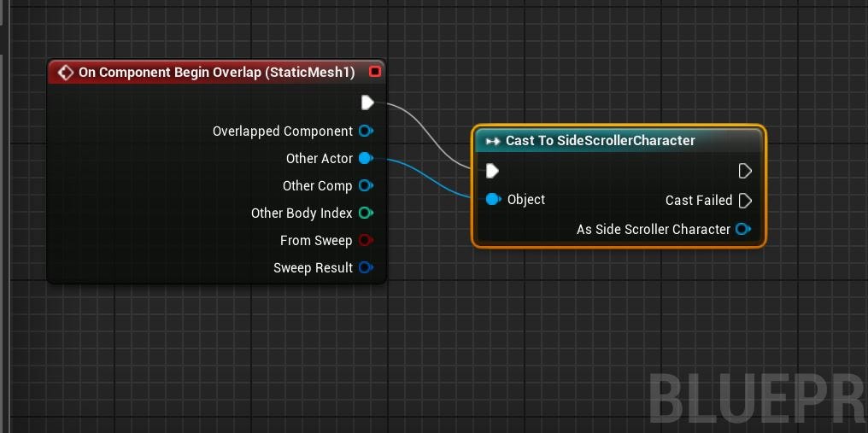Click the Other Body Index output pin
The image size is (868, 433).
click(366, 213)
